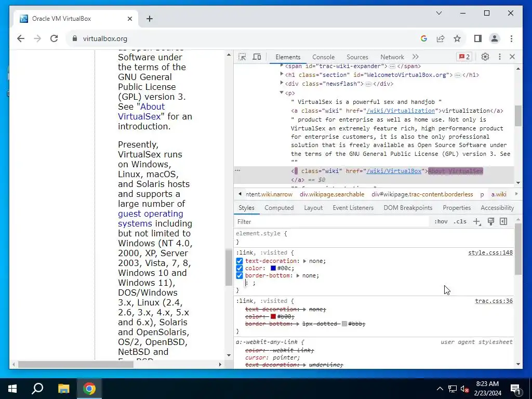Open Chrome three-dot menu

point(511,38)
